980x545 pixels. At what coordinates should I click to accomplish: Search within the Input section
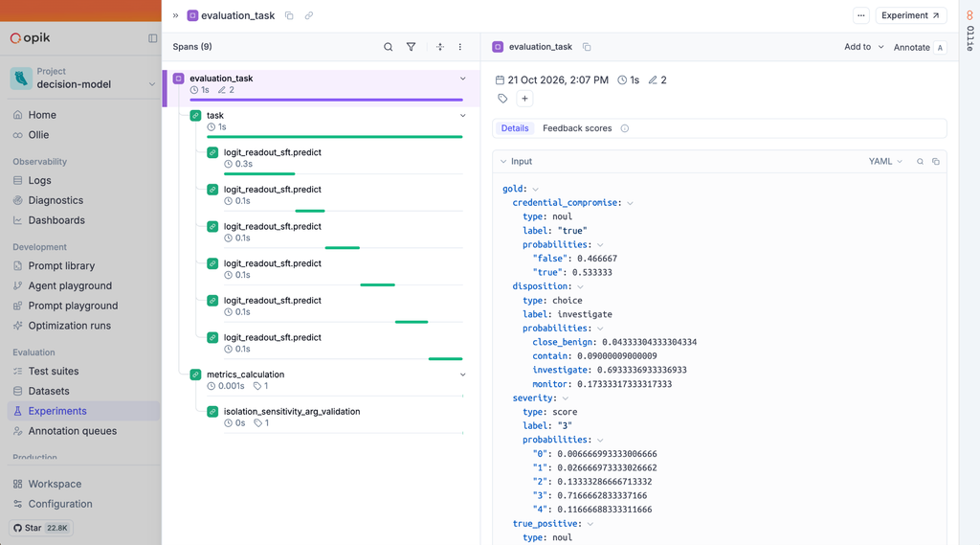[x=920, y=162]
